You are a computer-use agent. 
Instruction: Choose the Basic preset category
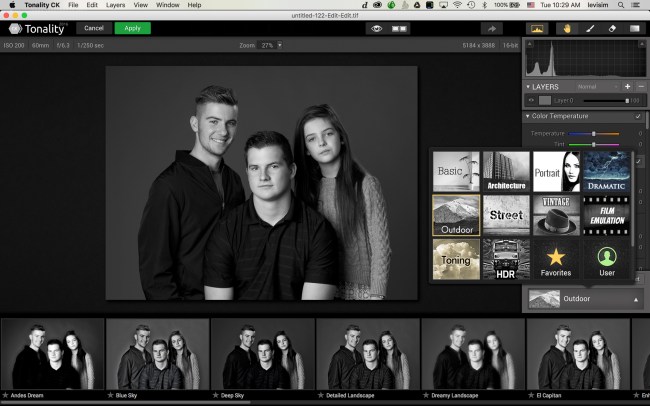coord(456,171)
